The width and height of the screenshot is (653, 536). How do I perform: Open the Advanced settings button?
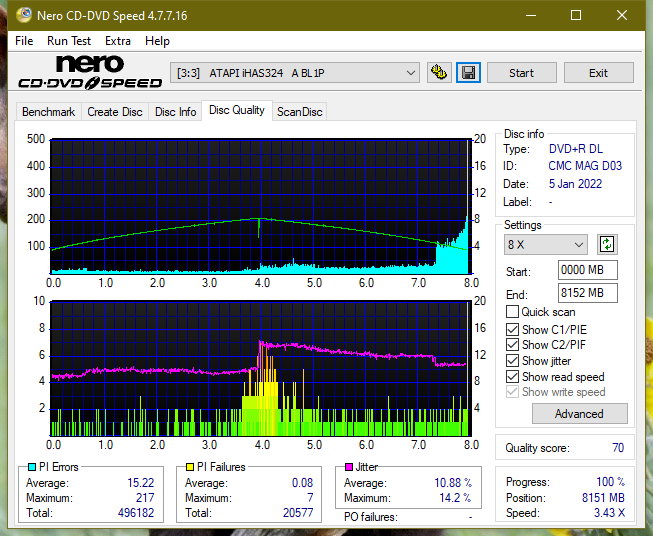click(579, 414)
